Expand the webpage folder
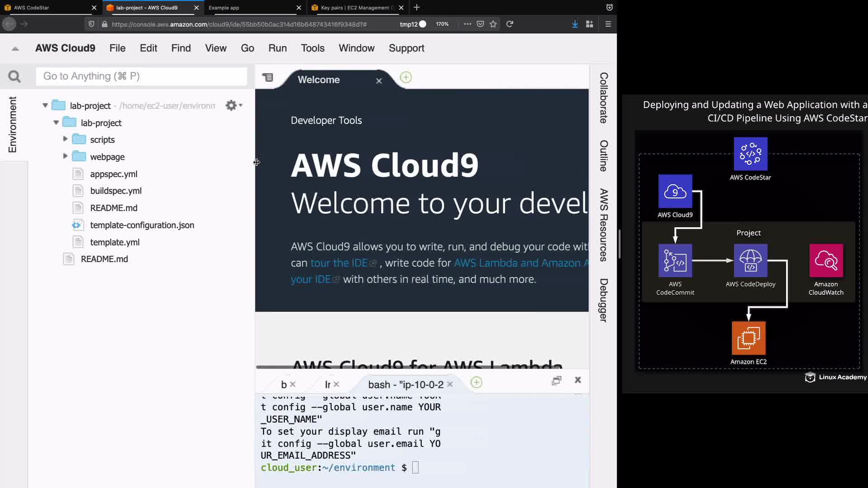Image resolution: width=868 pixels, height=488 pixels. coord(65,156)
